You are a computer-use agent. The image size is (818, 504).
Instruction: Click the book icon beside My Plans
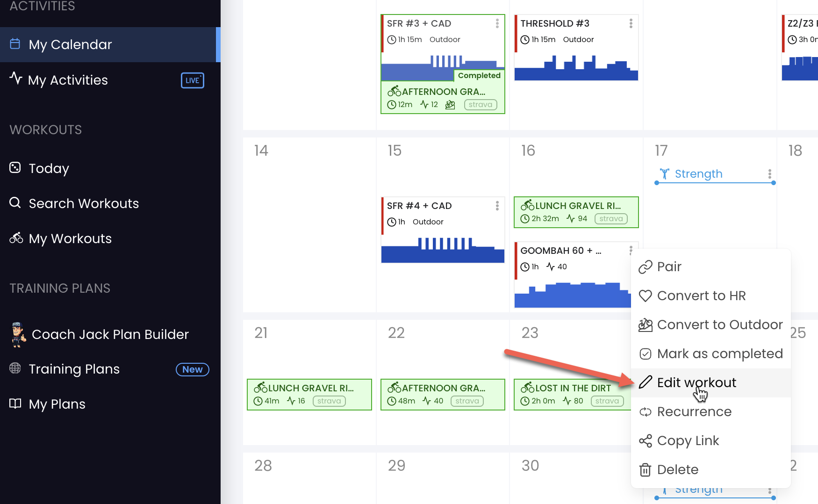point(15,403)
